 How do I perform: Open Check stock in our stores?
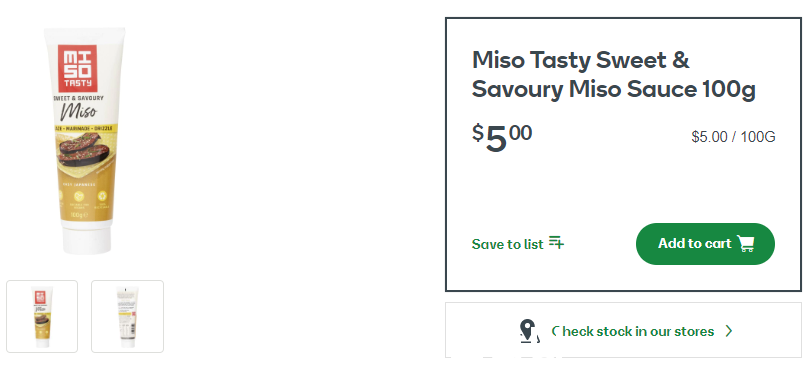(623, 330)
